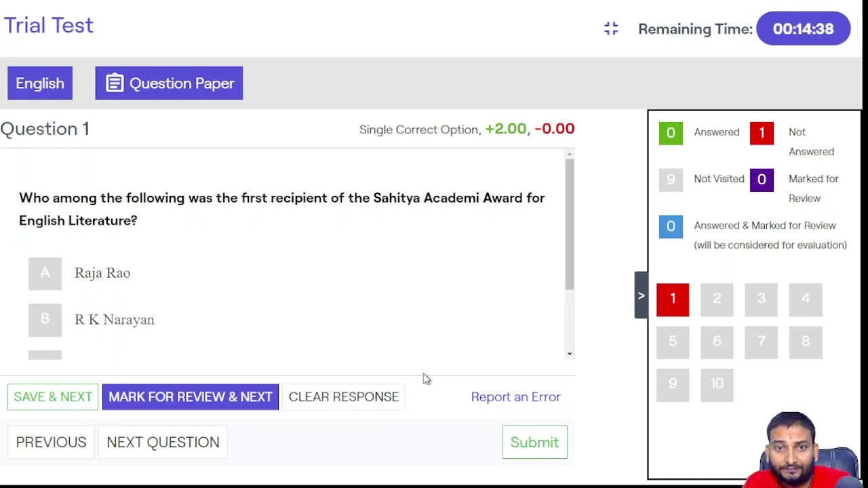868x488 pixels.
Task: Click the clipboard icon in Question Paper
Action: pyautogui.click(x=115, y=83)
